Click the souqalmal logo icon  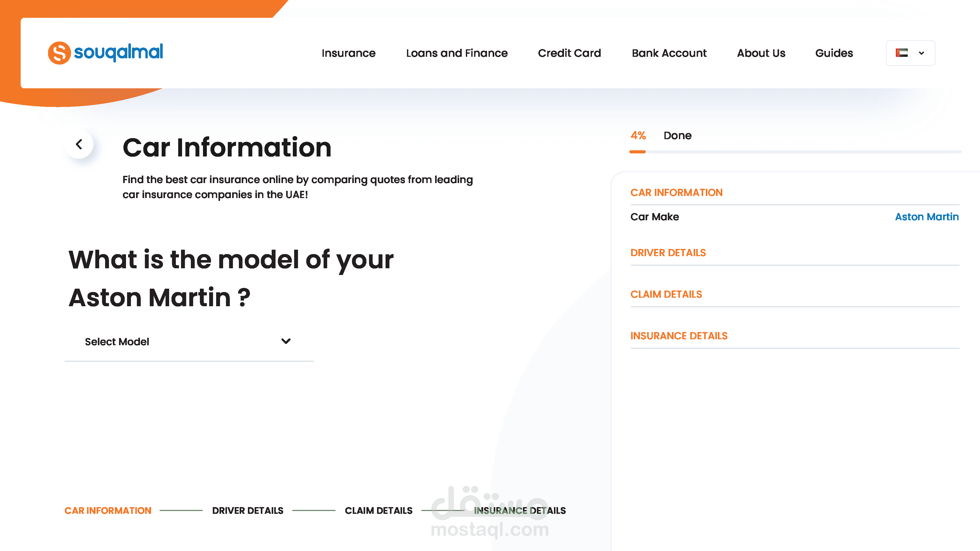(59, 53)
